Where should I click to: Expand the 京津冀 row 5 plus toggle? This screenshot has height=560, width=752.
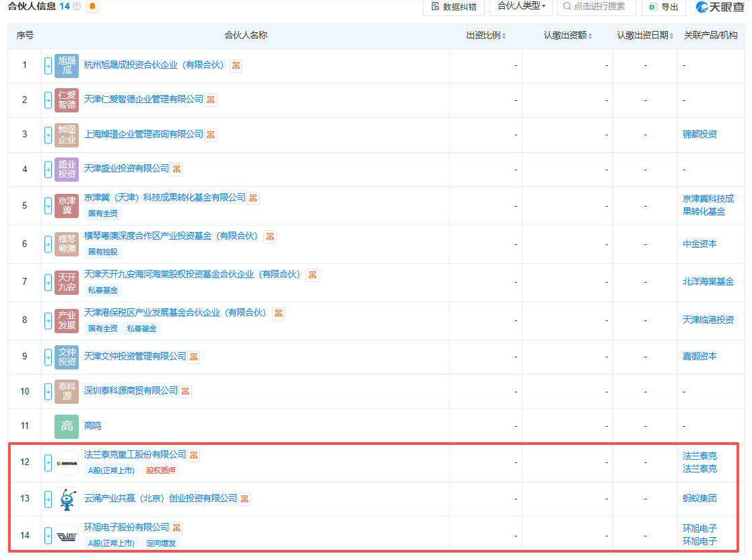click(48, 205)
